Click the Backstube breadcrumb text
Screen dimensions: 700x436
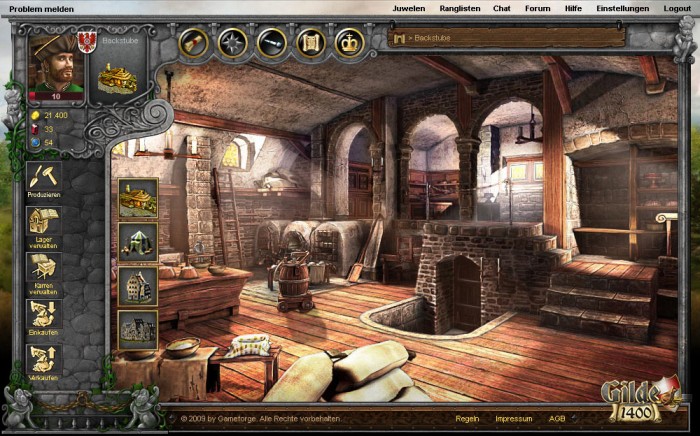click(x=432, y=38)
